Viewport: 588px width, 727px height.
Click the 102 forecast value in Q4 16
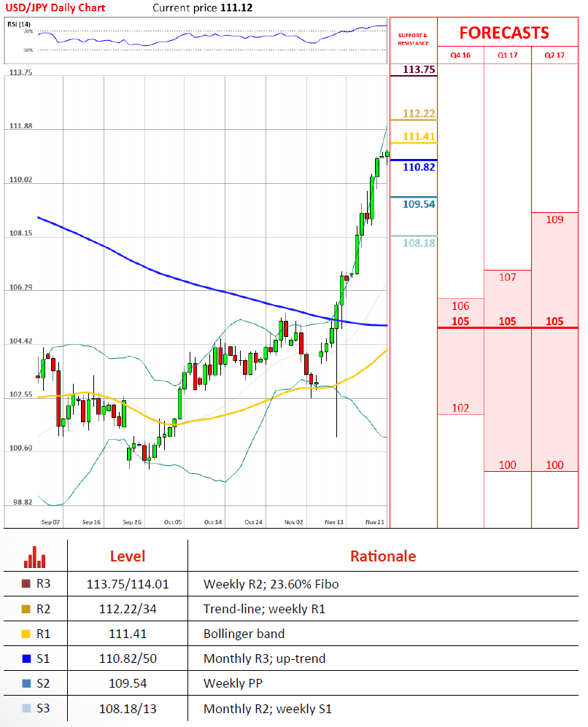(460, 408)
